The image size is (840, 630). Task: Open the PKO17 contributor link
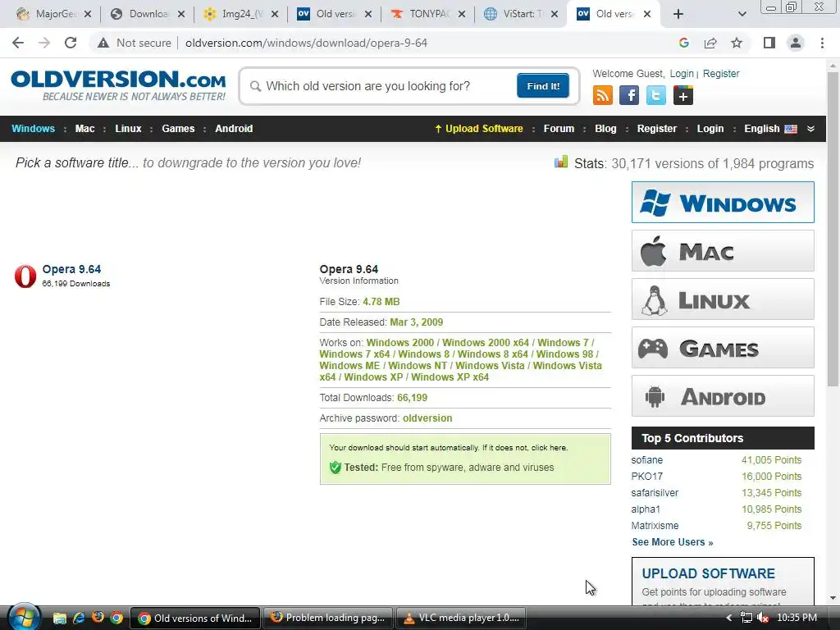point(646,477)
